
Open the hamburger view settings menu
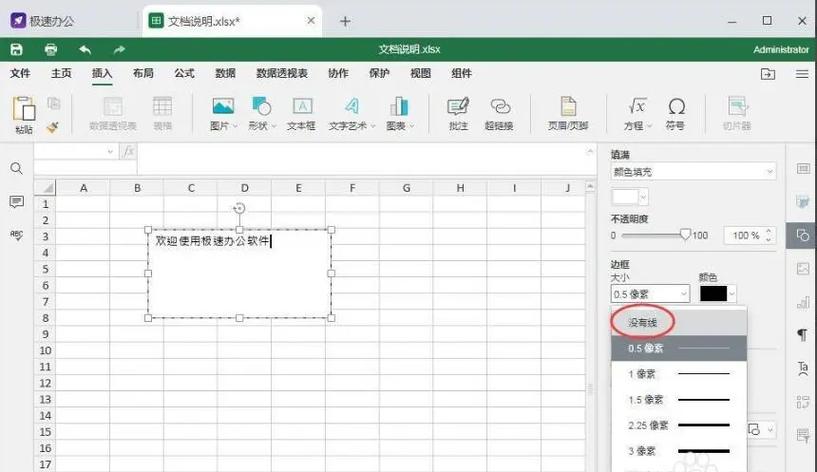tap(802, 74)
